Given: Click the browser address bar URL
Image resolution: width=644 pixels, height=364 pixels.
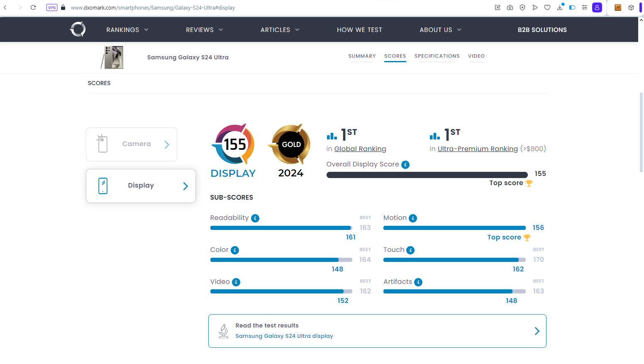Looking at the screenshot, I should (153, 7).
